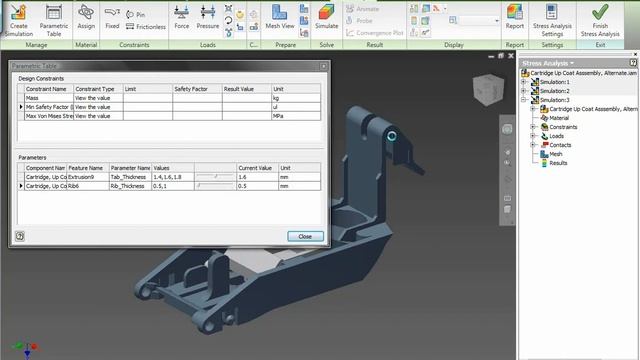Viewport: 640px width, 360px height.
Task: Click the Rib6 feature name cell
Action: pos(88,186)
